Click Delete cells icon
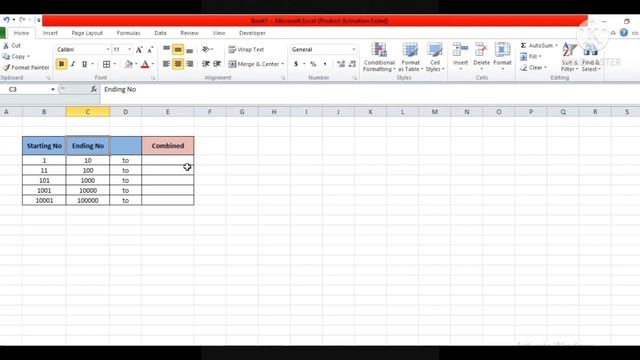This screenshot has height=360, width=640. click(481, 50)
